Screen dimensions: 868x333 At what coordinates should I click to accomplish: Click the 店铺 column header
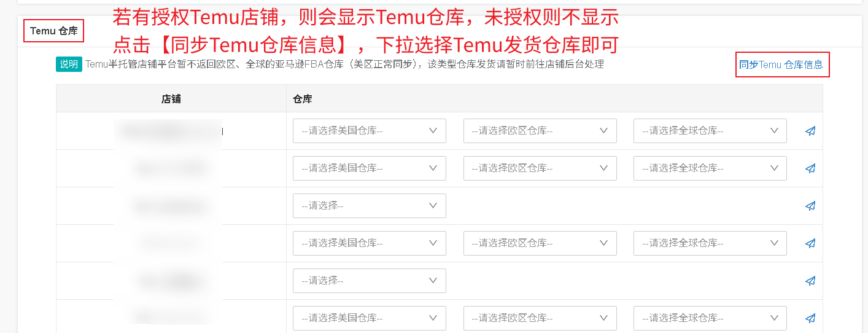(x=171, y=99)
